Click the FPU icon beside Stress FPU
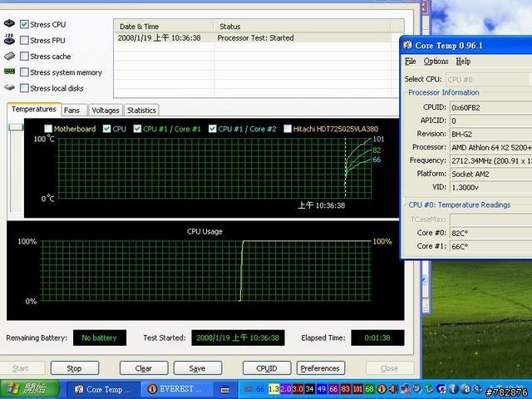The width and height of the screenshot is (532, 399). click(x=9, y=39)
